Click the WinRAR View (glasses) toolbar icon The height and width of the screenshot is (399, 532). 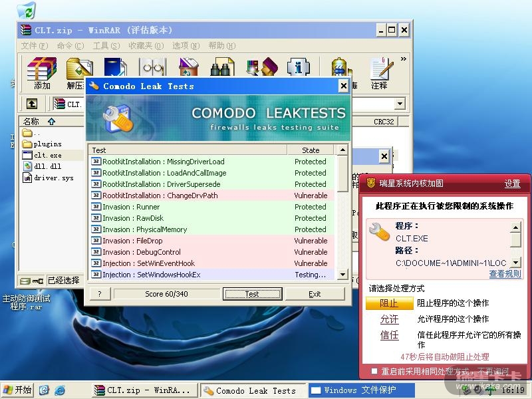pyautogui.click(x=153, y=67)
